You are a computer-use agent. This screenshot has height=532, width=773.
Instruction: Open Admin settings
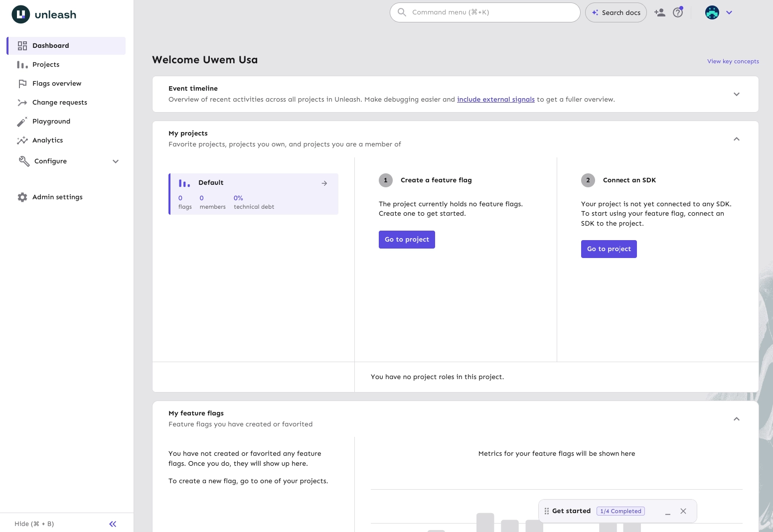tap(66, 197)
